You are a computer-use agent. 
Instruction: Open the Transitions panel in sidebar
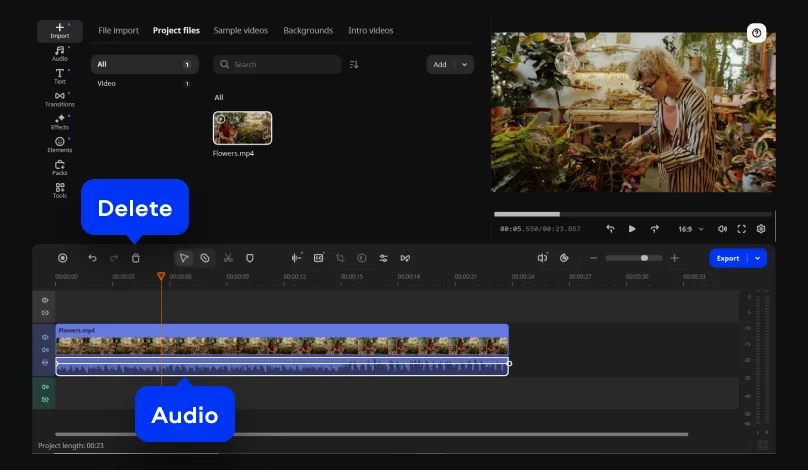point(60,98)
